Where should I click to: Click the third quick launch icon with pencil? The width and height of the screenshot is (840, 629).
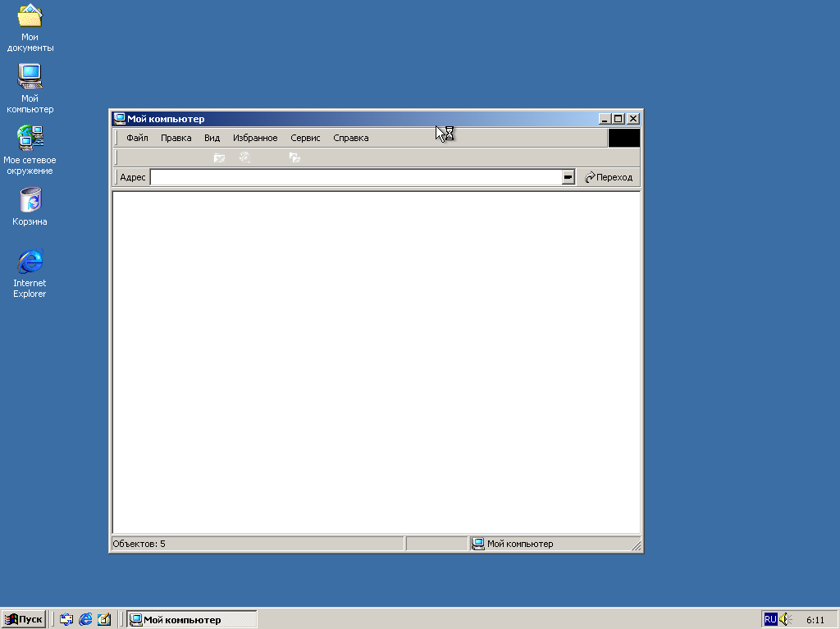point(104,620)
